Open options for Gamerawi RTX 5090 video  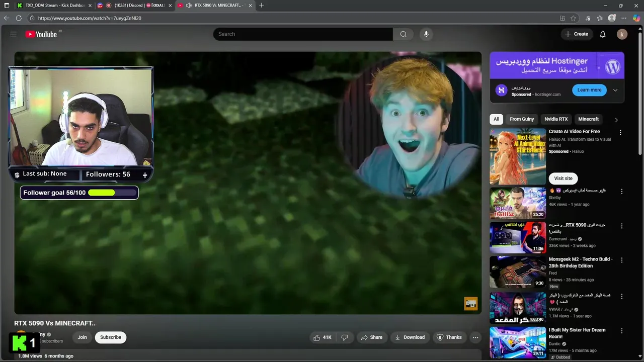coord(622,226)
